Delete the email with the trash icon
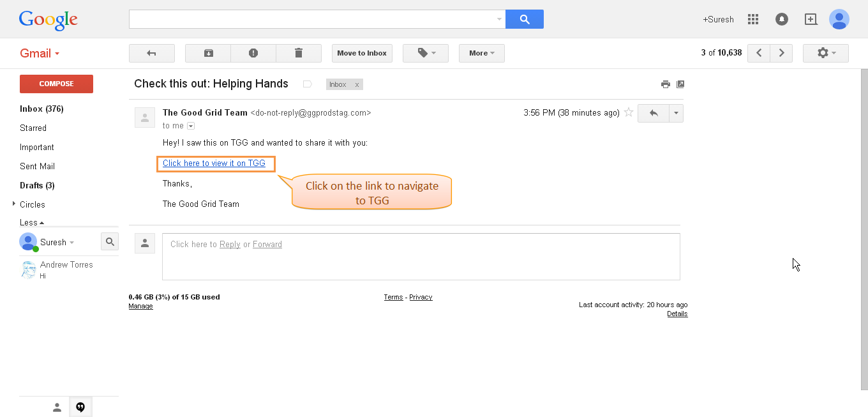Image resolution: width=868 pixels, height=417 pixels. pos(299,53)
